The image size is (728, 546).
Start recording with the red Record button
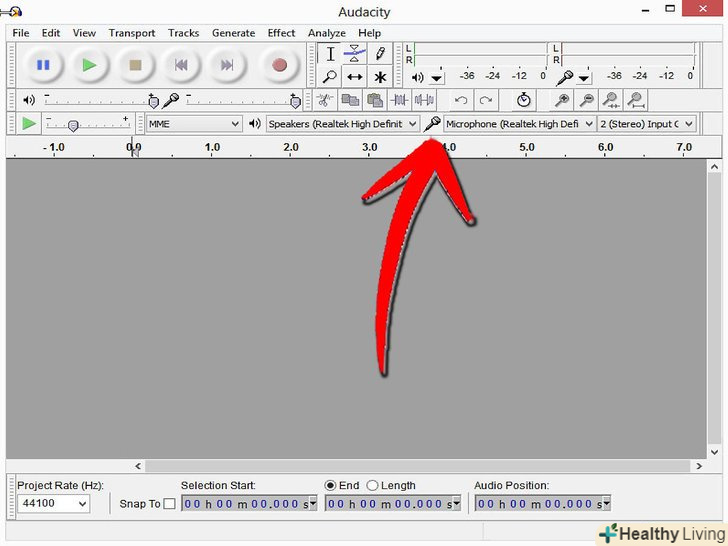point(279,65)
